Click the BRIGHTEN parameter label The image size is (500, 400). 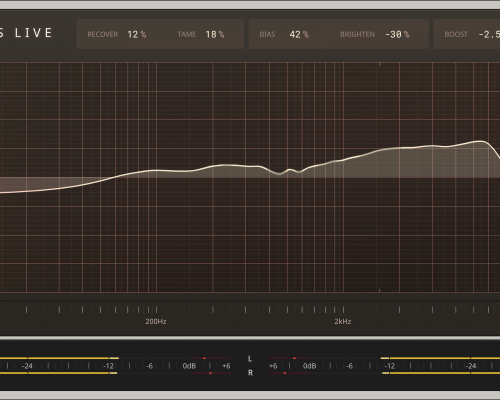point(357,34)
